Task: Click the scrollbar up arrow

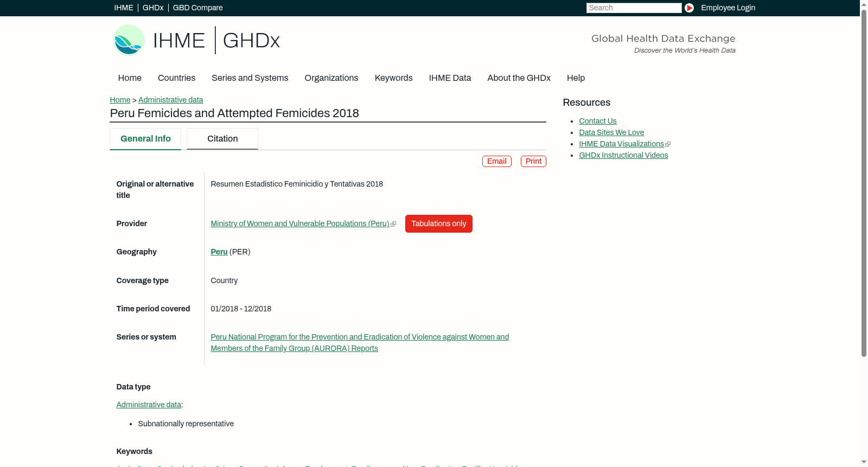Action: point(864,4)
